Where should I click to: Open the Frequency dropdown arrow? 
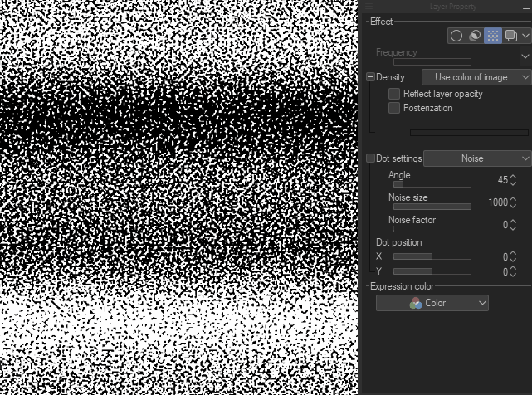[x=525, y=56]
